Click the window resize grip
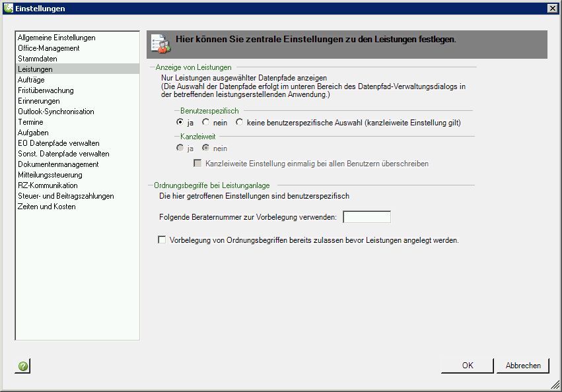562x392 pixels. [x=555, y=385]
